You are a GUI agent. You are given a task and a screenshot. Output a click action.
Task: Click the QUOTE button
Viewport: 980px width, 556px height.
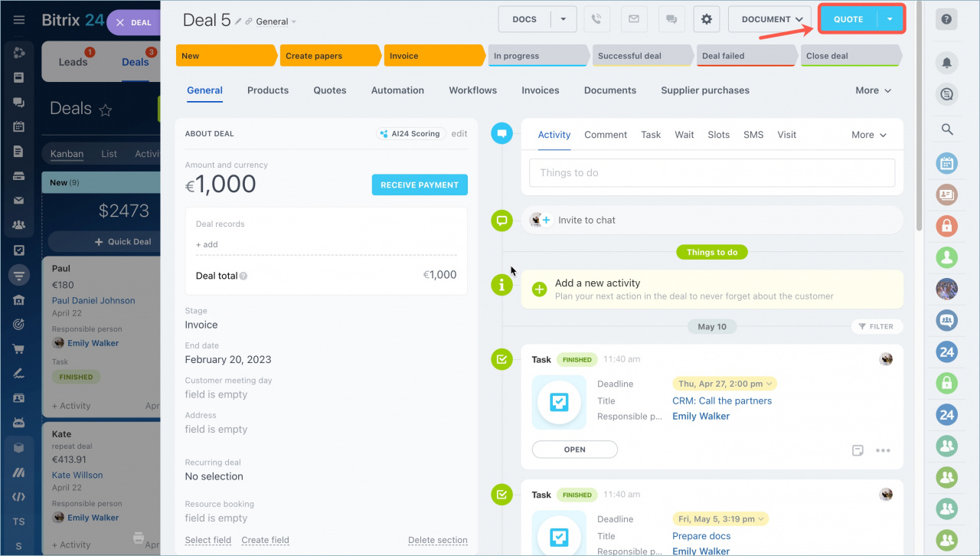pyautogui.click(x=848, y=19)
